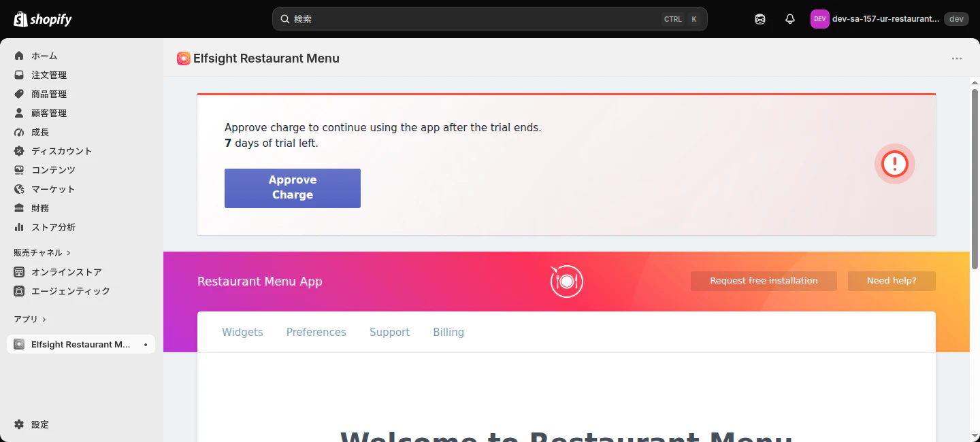This screenshot has width=980, height=442.
Task: Click the Elfsight Restaurant Menu page title
Action: point(266,58)
